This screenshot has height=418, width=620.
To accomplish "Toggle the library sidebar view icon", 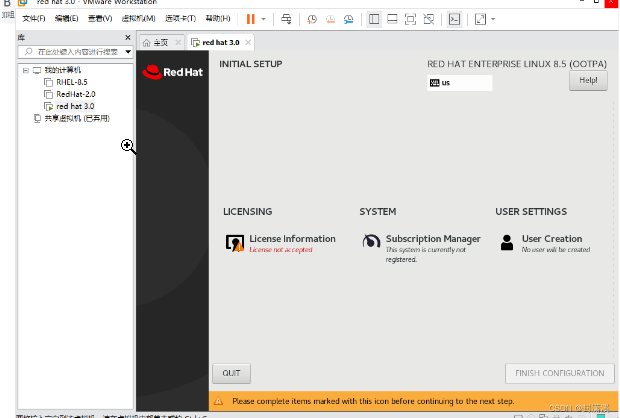I will (x=374, y=18).
